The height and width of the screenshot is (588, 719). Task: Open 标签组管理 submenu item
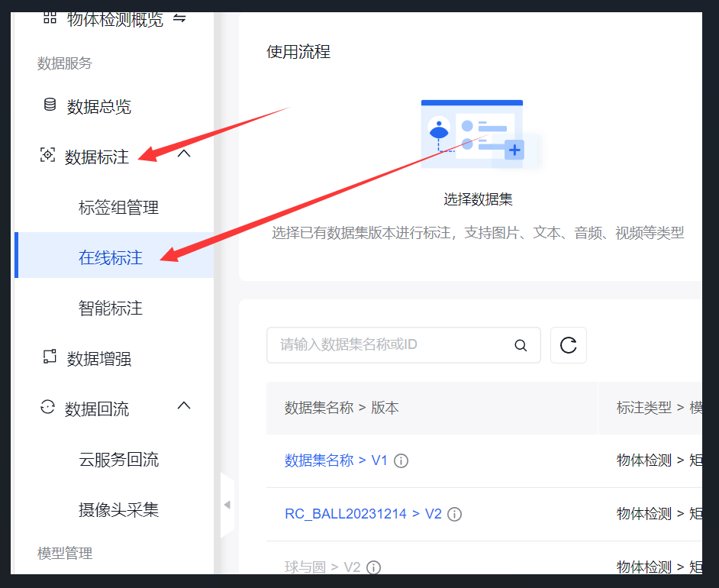[x=119, y=207]
